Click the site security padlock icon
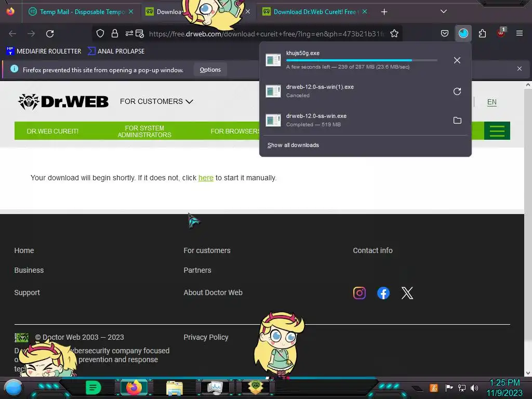 (x=115, y=33)
